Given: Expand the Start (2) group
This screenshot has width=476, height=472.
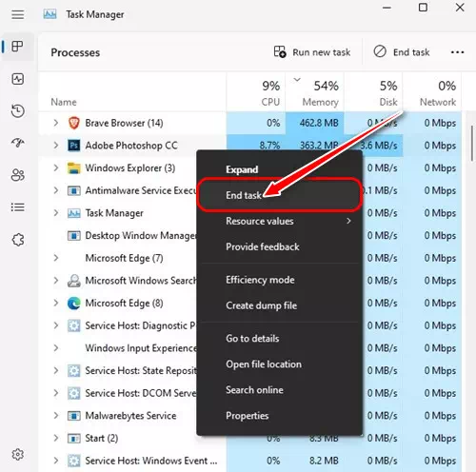Looking at the screenshot, I should click(x=56, y=438).
